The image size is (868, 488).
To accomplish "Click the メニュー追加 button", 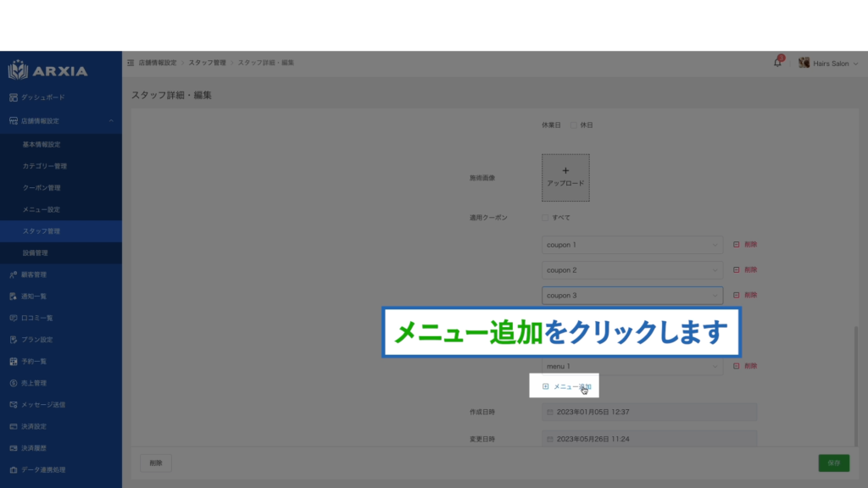I will point(567,386).
